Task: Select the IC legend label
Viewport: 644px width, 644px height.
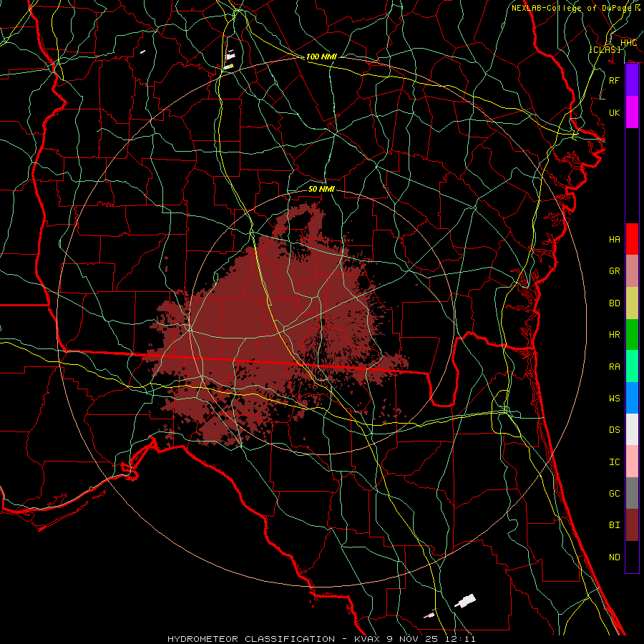Action: point(615,462)
